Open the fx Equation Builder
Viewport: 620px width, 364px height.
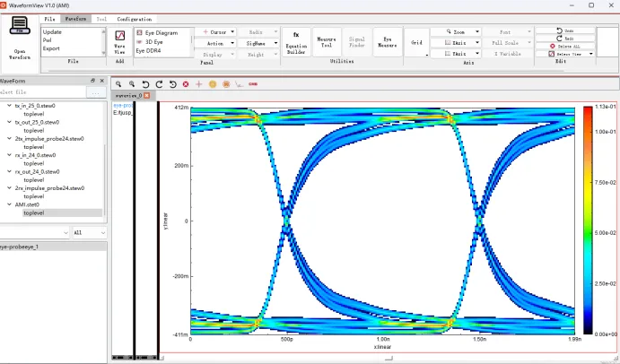(296, 42)
